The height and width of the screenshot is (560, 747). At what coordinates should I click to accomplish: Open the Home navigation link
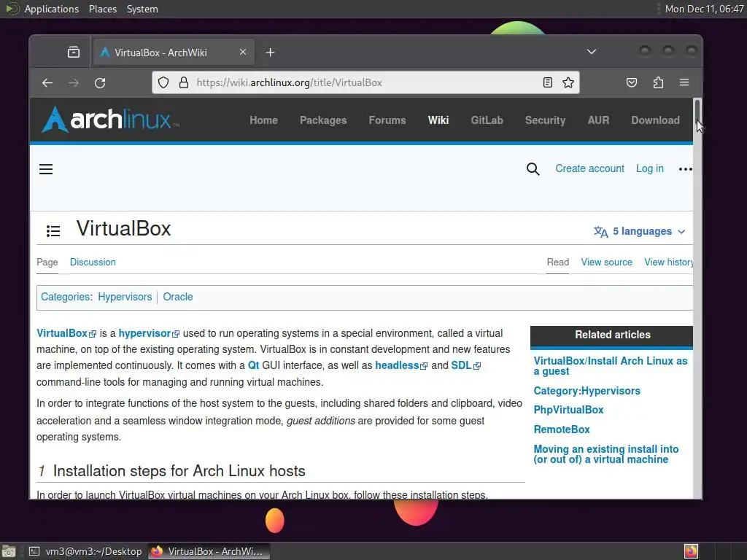[263, 120]
